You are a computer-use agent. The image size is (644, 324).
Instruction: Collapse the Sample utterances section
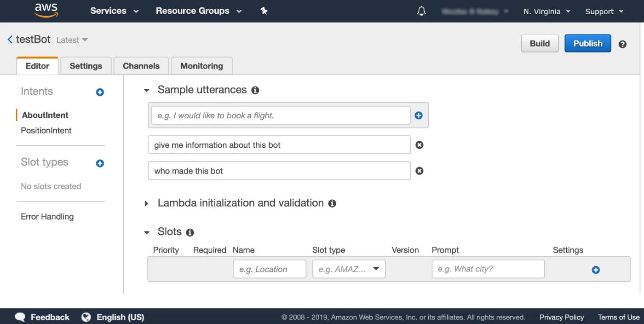pos(146,90)
